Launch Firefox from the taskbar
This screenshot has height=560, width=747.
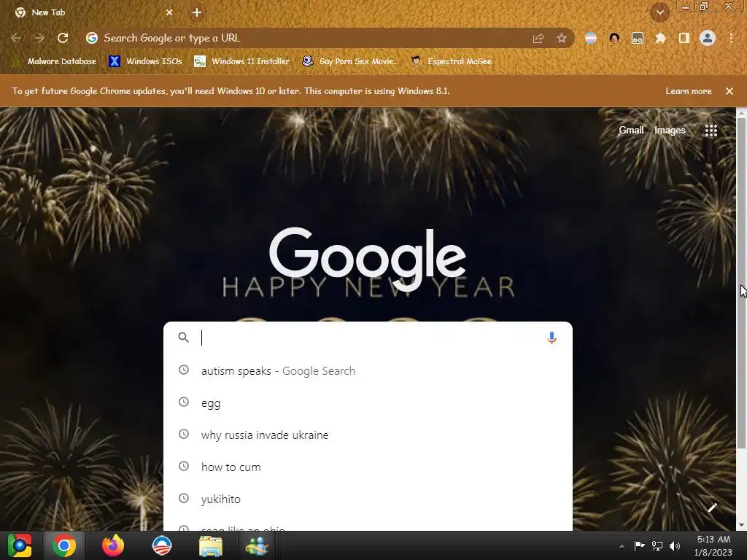(113, 545)
